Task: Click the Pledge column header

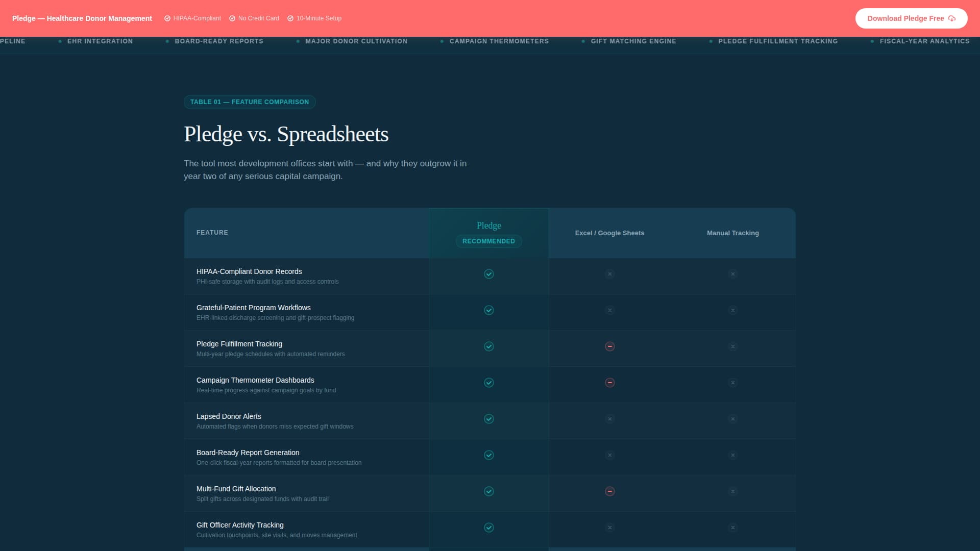Action: tap(489, 226)
